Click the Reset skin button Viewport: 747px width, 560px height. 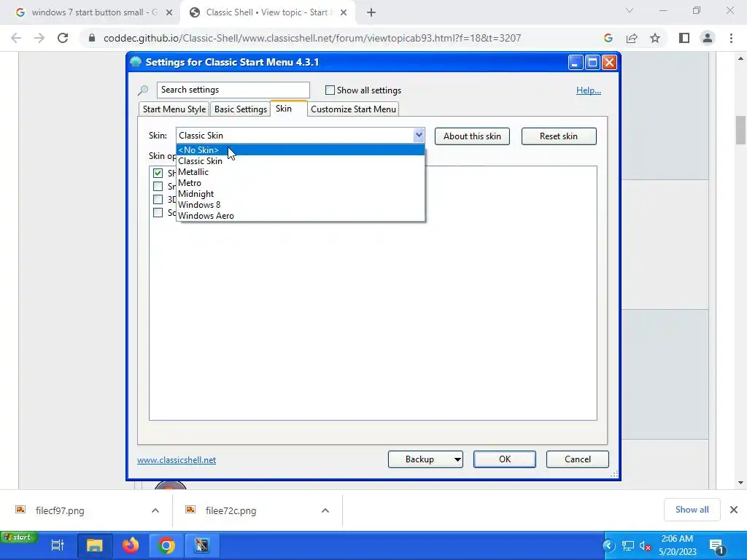click(x=558, y=136)
